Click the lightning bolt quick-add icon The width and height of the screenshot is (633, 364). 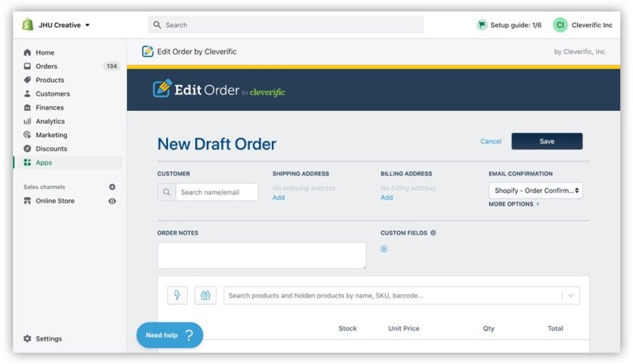pos(177,295)
